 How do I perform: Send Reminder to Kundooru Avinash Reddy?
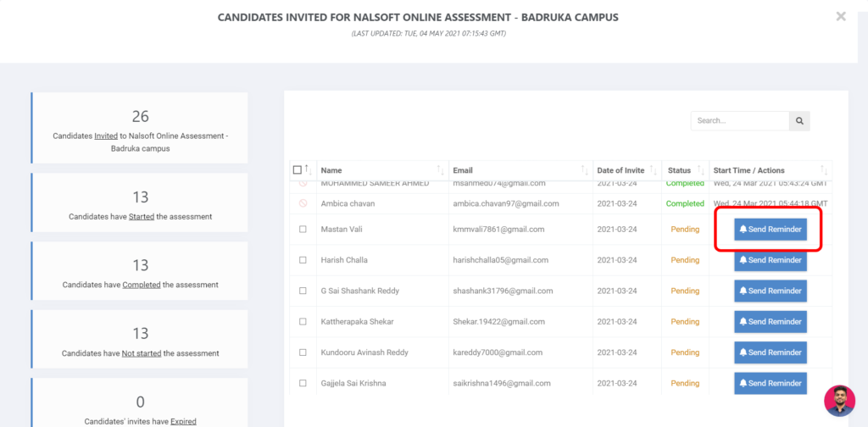pyautogui.click(x=771, y=352)
